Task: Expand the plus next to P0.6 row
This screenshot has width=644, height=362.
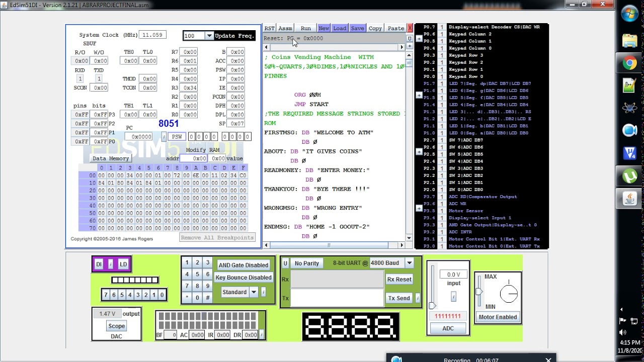Action: [419, 39]
